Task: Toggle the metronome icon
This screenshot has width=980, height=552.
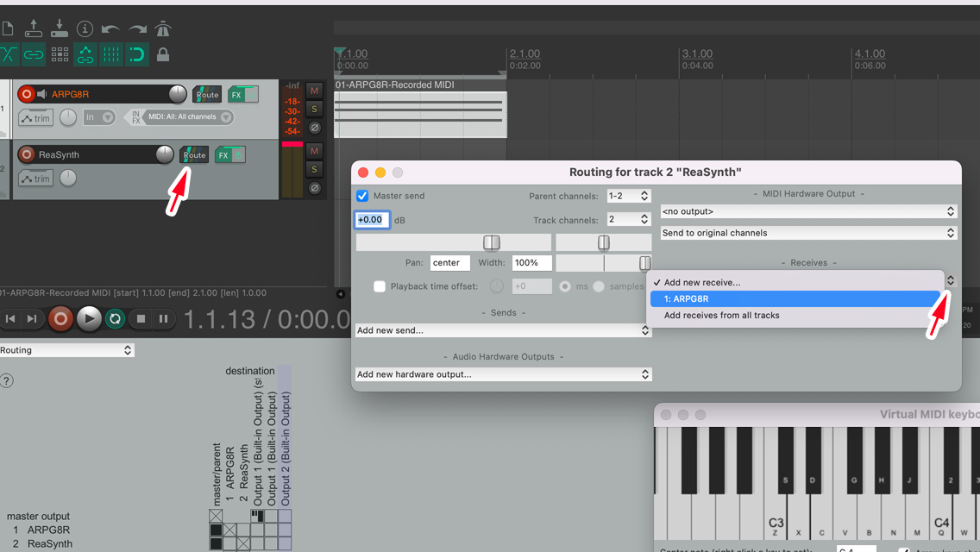Action: click(162, 28)
